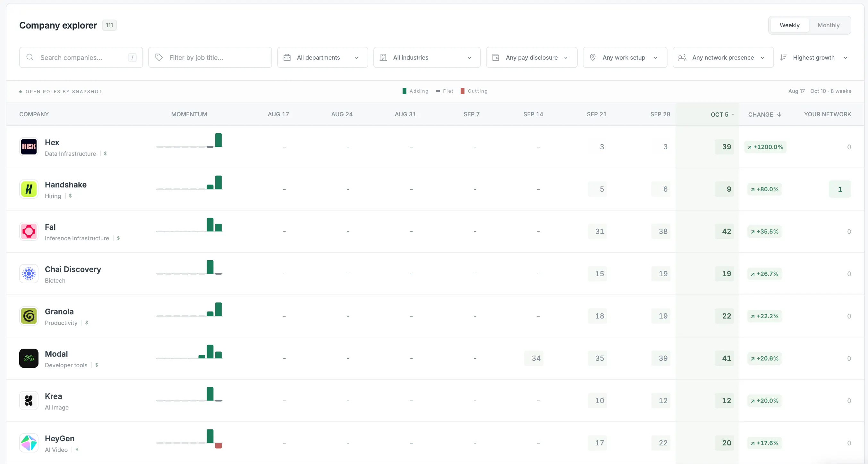Sort by the CHANGE column header
The width and height of the screenshot is (868, 464).
tap(765, 114)
